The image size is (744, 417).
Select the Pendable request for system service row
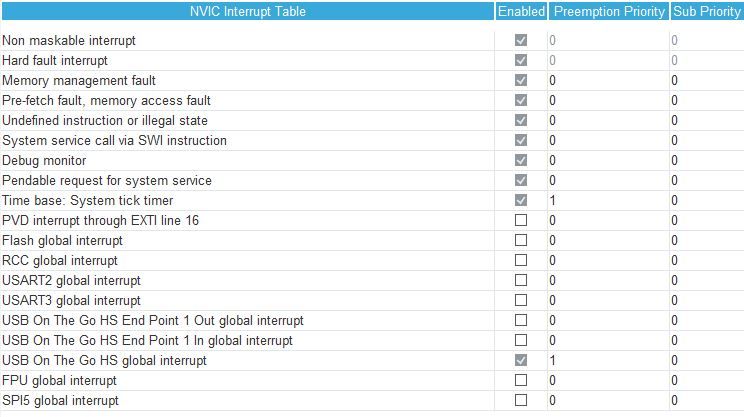(x=372, y=180)
